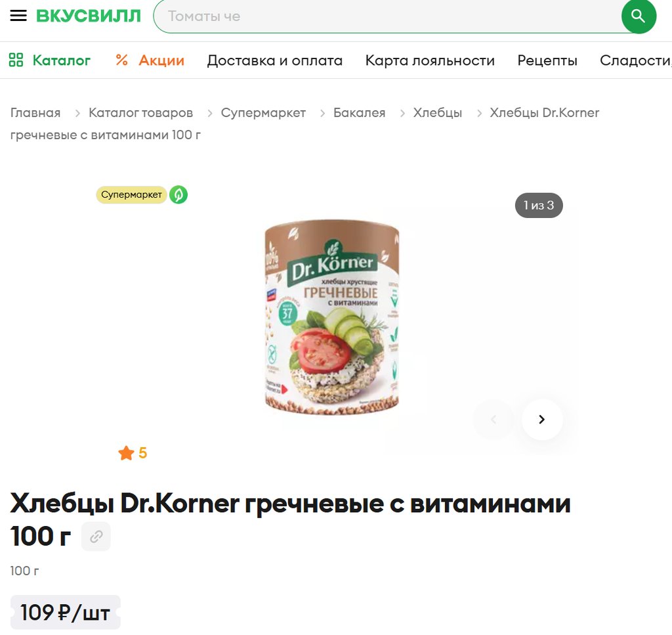Click the Каталог grid icon
The image size is (672, 635).
(16, 60)
